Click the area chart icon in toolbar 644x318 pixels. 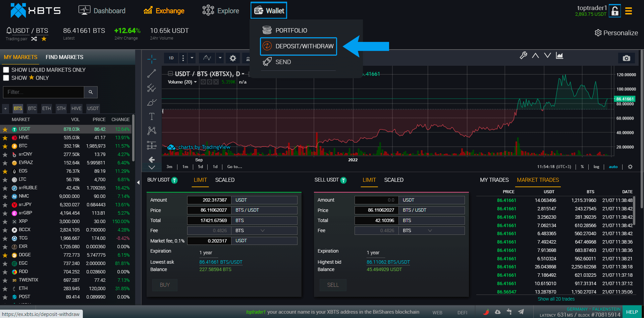point(559,55)
